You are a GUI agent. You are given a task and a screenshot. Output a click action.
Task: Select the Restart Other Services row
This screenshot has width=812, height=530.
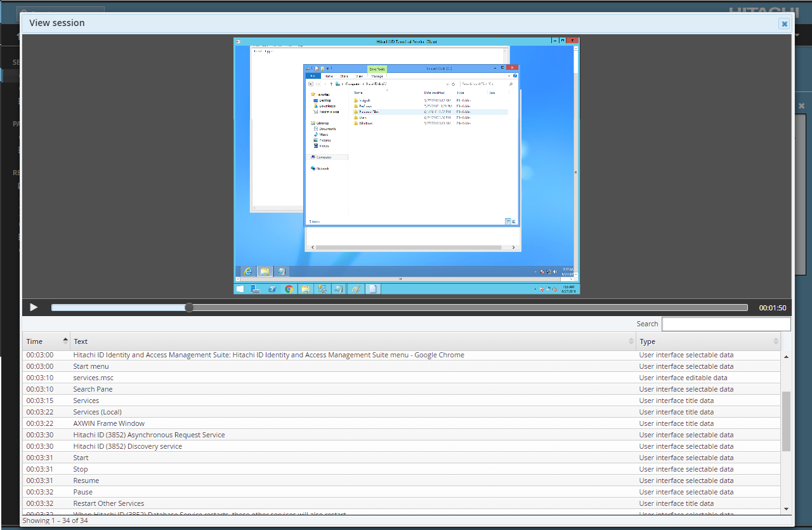point(108,503)
